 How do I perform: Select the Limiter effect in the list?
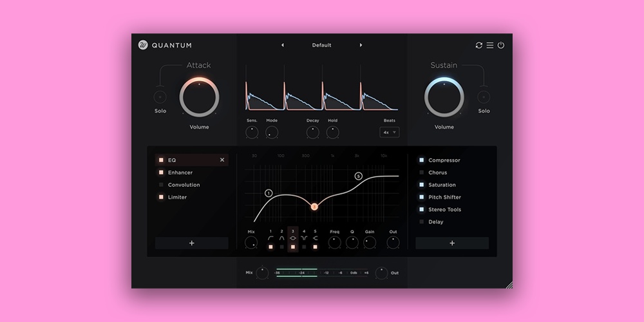(177, 197)
